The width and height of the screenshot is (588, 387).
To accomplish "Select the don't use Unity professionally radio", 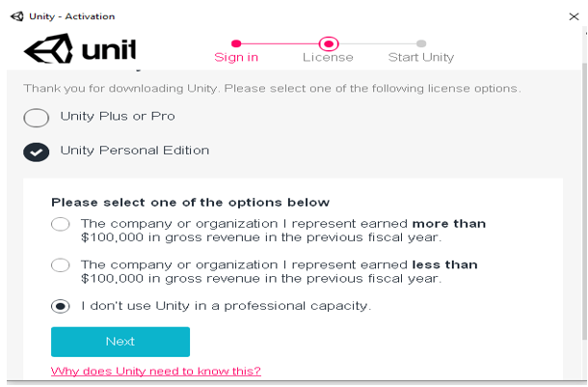I will tap(61, 306).
